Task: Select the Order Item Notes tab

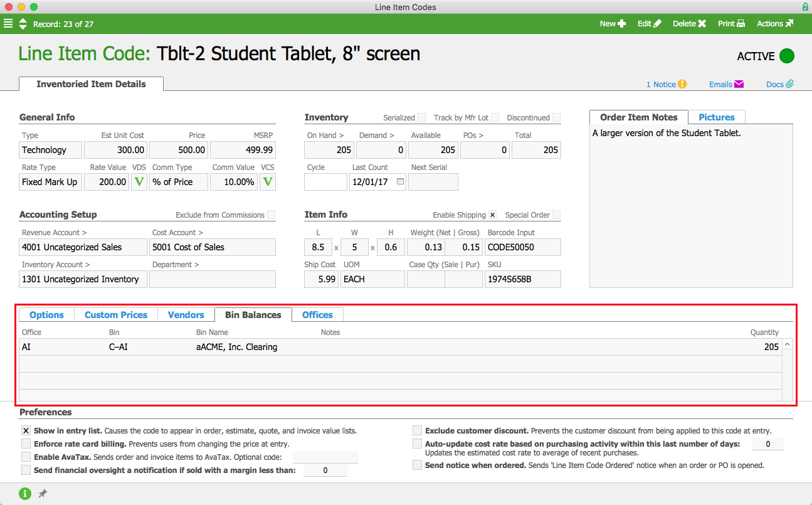Action: [x=639, y=117]
